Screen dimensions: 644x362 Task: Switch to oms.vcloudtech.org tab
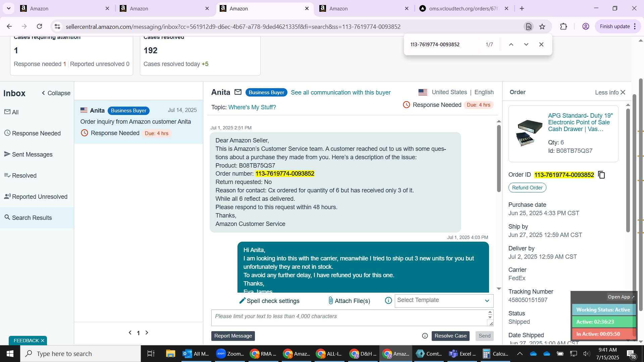(x=464, y=9)
